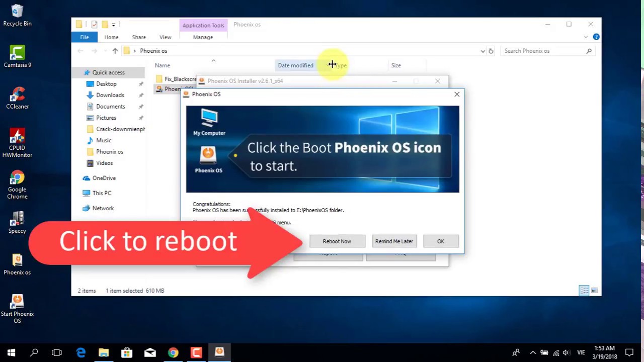Launch Camtasia 9 from the desktop
Image resolution: width=644 pixels, height=362 pixels.
pyautogui.click(x=17, y=52)
